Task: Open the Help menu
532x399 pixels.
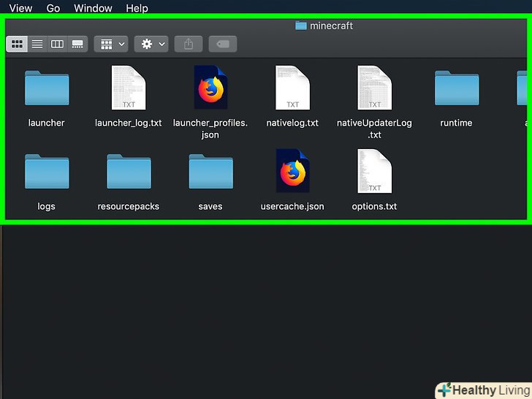Action: pyautogui.click(x=137, y=8)
